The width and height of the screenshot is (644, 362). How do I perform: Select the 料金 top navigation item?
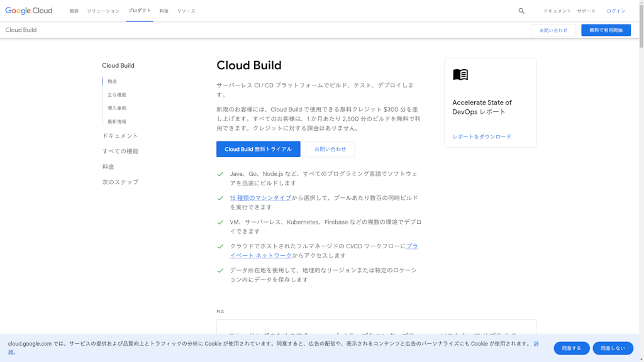click(164, 11)
